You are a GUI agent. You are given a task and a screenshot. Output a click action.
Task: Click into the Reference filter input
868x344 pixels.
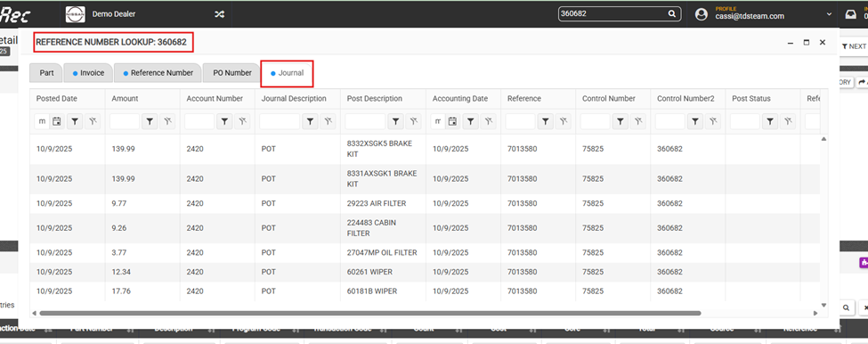click(x=521, y=121)
